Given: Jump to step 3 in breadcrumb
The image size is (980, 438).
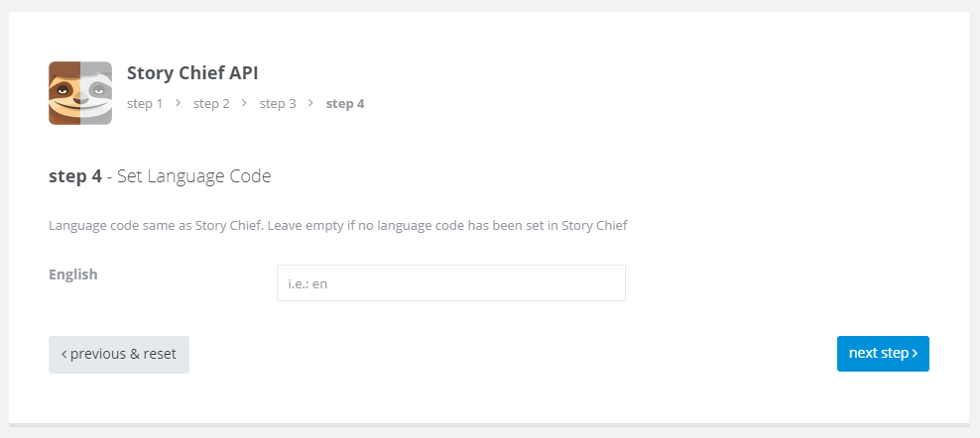Looking at the screenshot, I should [x=278, y=104].
